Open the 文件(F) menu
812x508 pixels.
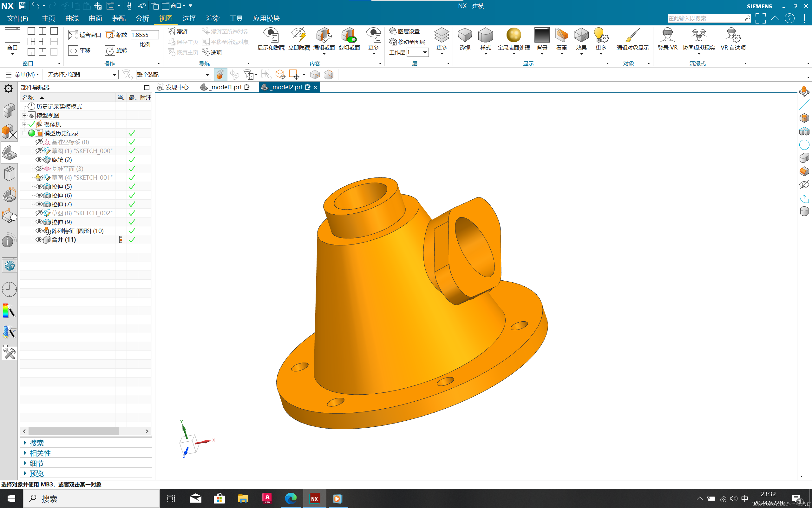(x=17, y=18)
